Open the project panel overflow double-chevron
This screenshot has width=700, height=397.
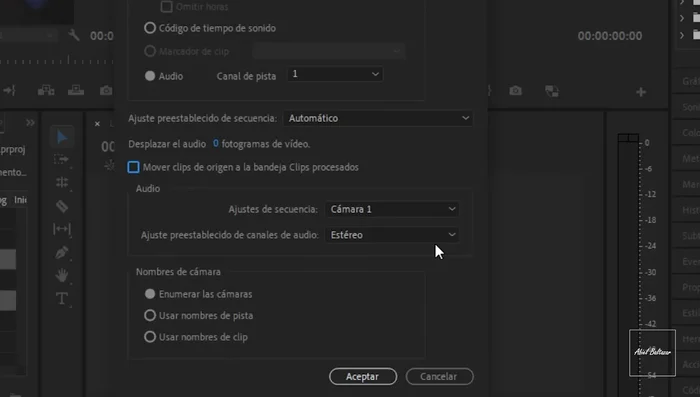click(30, 123)
